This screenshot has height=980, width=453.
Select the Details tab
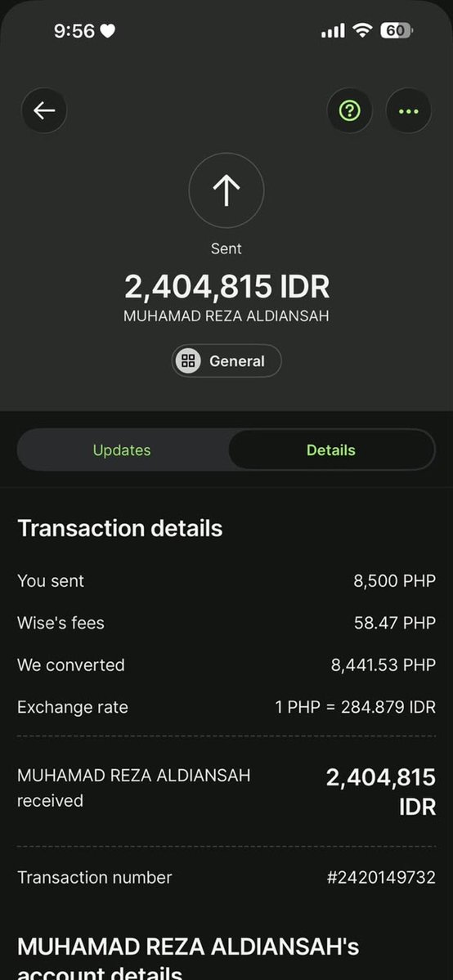[331, 450]
